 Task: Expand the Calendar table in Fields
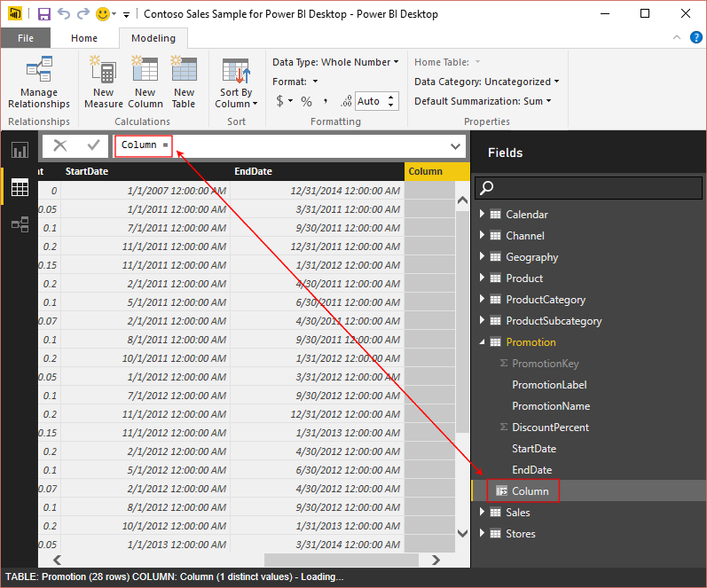(x=483, y=215)
